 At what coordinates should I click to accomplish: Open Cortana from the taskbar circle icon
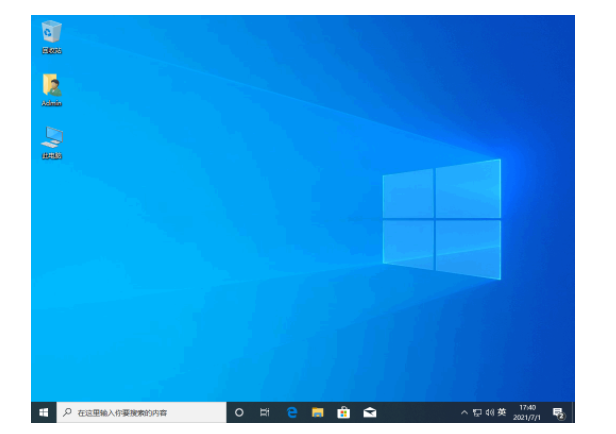coord(239,412)
